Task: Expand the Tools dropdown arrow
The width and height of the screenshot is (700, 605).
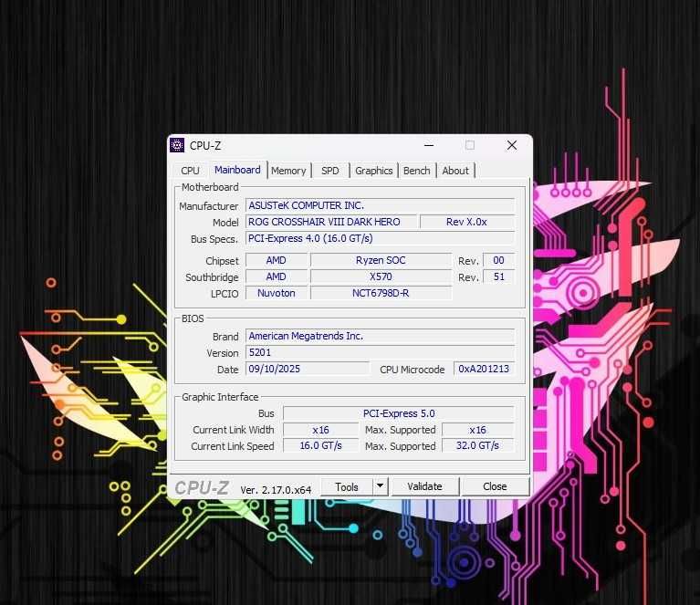Action: [381, 485]
